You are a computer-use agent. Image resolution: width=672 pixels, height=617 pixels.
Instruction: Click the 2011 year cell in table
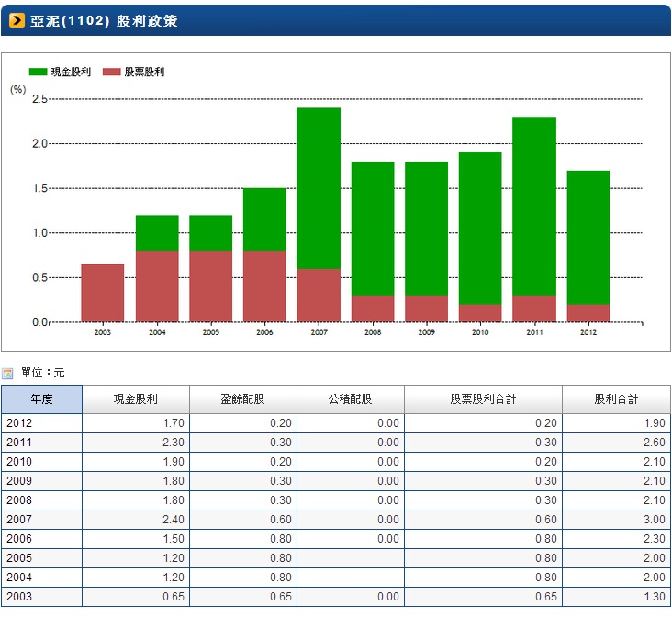pyautogui.click(x=41, y=443)
